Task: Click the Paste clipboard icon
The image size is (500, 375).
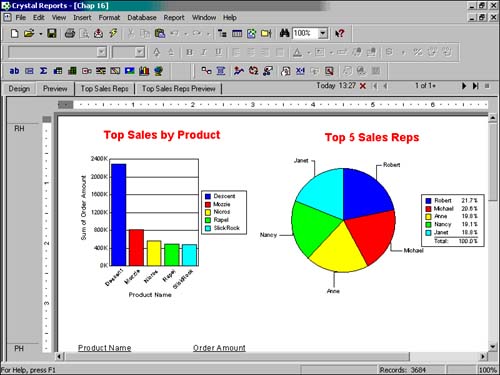Action: (x=160, y=33)
